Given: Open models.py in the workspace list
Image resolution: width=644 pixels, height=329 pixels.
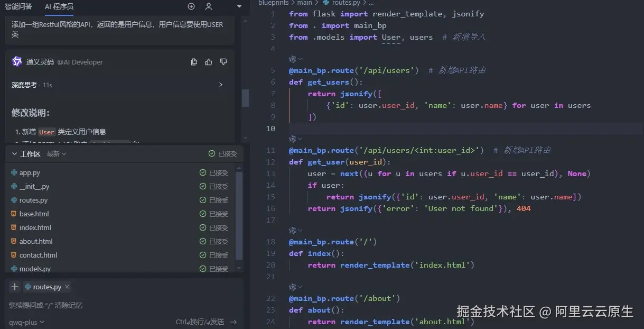Looking at the screenshot, I should point(35,269).
